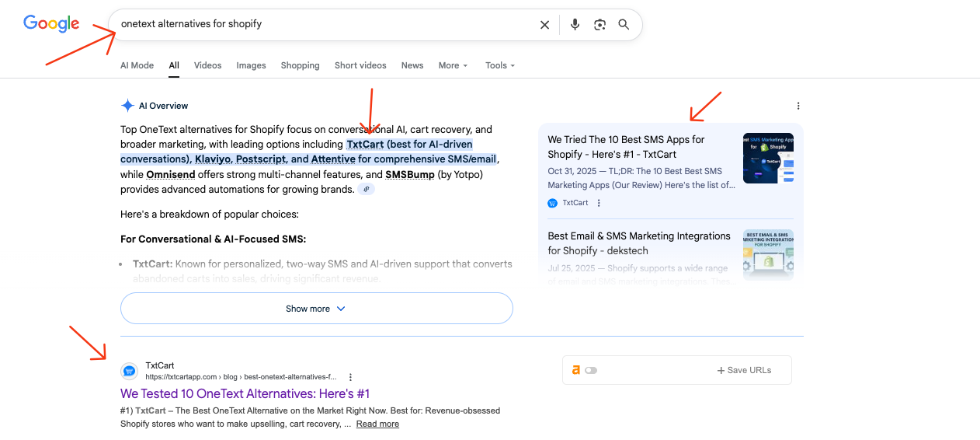Switch to the Videos tab
Screen dimensions: 980x440
(x=208, y=65)
